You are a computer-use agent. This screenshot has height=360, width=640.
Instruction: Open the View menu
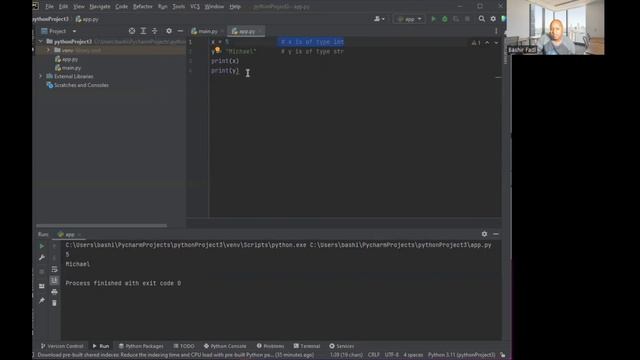(79, 7)
